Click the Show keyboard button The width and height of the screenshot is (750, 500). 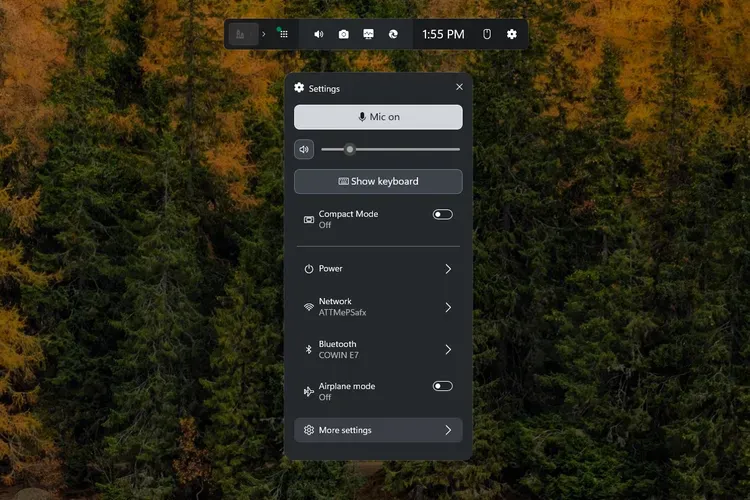378,181
